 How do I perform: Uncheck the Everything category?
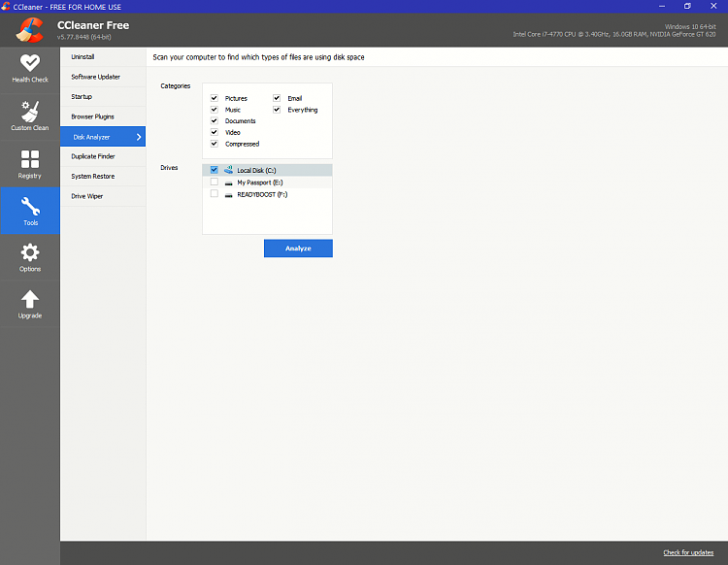click(277, 110)
